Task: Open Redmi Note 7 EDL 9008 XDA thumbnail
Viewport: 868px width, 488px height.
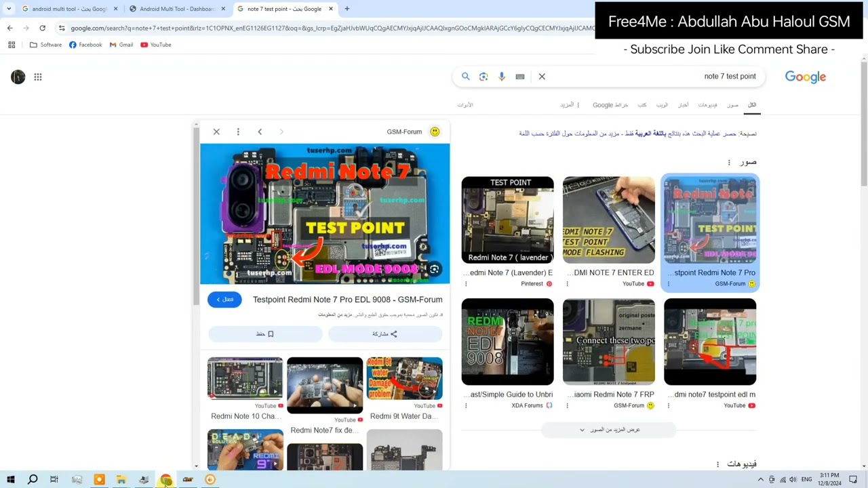Action: 507,342
